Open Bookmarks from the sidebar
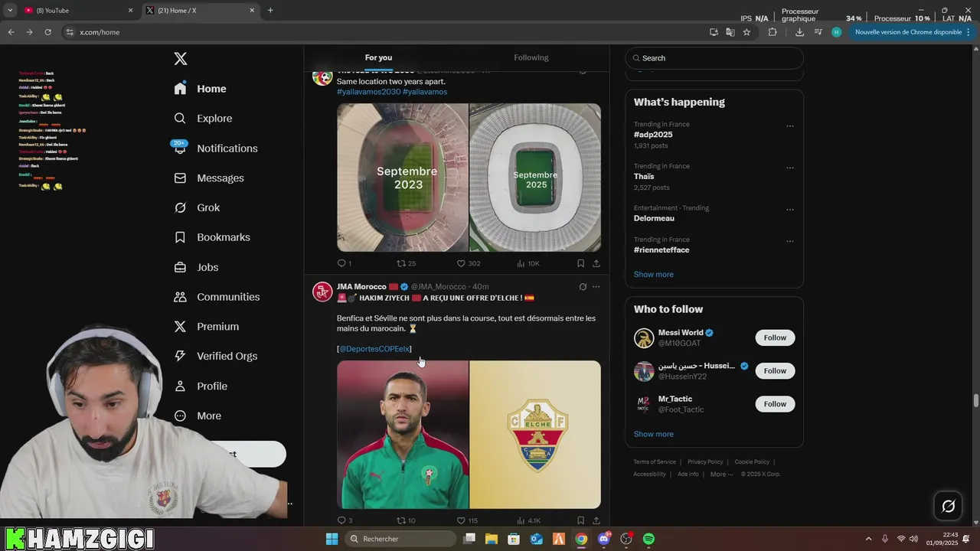The width and height of the screenshot is (980, 551). pyautogui.click(x=212, y=237)
